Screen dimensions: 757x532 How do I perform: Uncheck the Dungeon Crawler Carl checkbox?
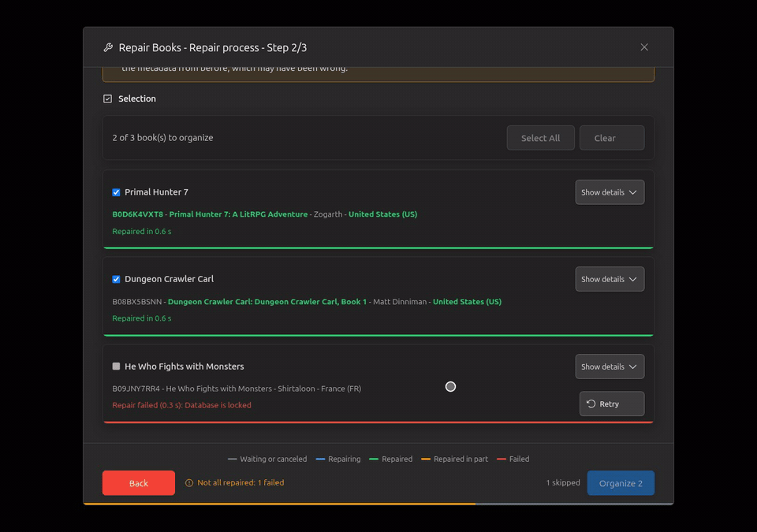tap(117, 279)
